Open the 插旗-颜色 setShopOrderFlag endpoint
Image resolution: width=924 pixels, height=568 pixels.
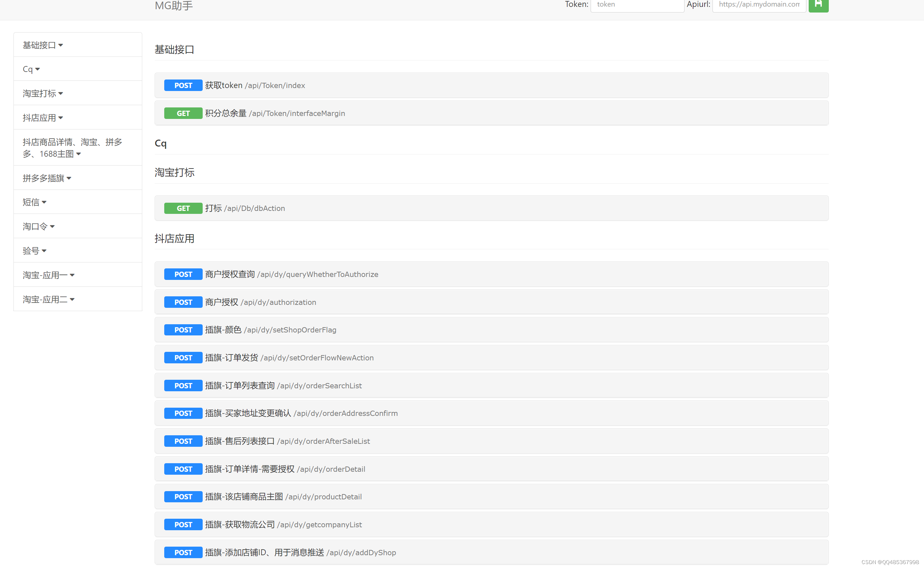coord(270,330)
